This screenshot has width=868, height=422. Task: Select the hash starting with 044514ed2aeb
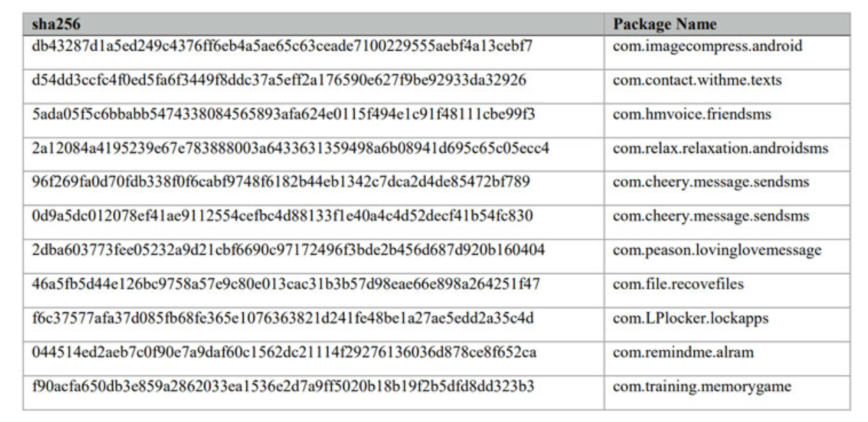[283, 353]
